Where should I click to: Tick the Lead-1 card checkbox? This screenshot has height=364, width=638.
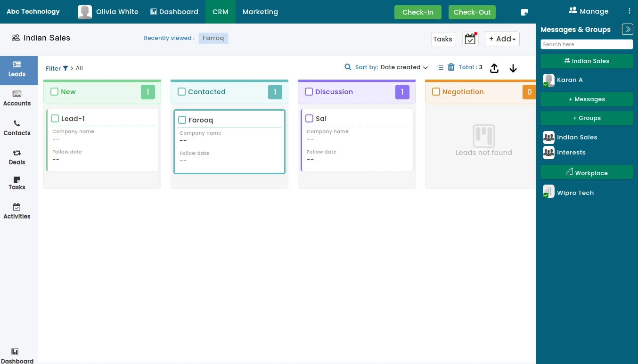(x=55, y=119)
